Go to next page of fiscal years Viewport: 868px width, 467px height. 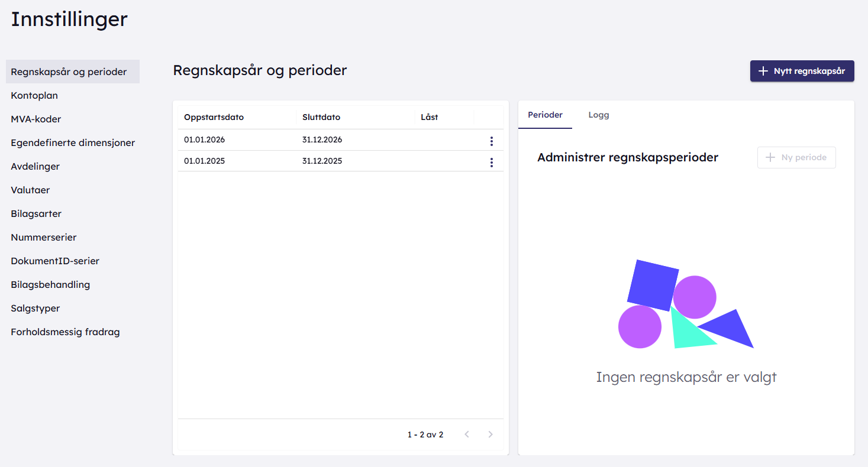point(490,434)
